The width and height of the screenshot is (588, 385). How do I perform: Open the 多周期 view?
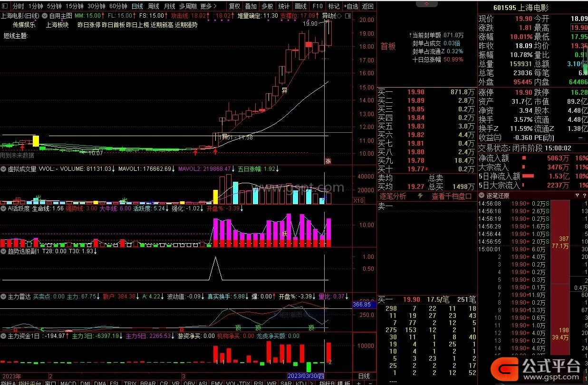click(188, 6)
